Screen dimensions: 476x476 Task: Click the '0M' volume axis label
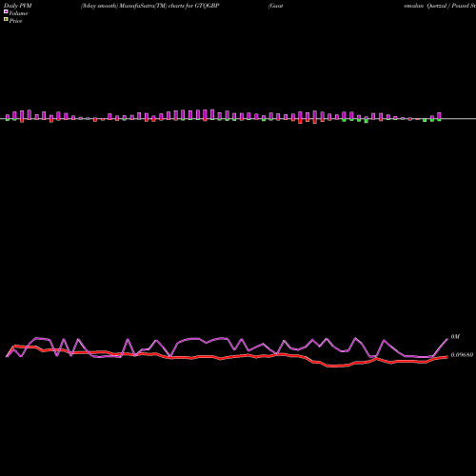(455, 337)
